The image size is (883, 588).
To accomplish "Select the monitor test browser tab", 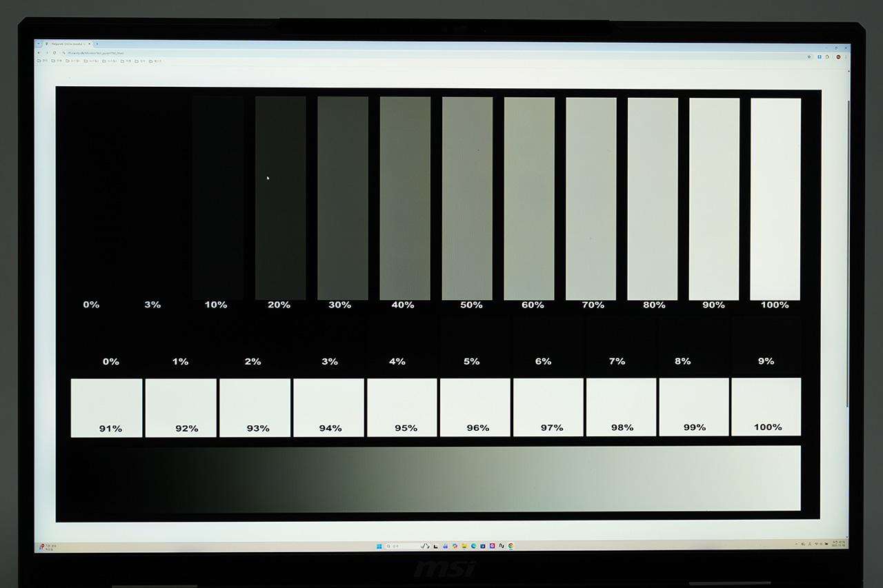I will coord(68,43).
